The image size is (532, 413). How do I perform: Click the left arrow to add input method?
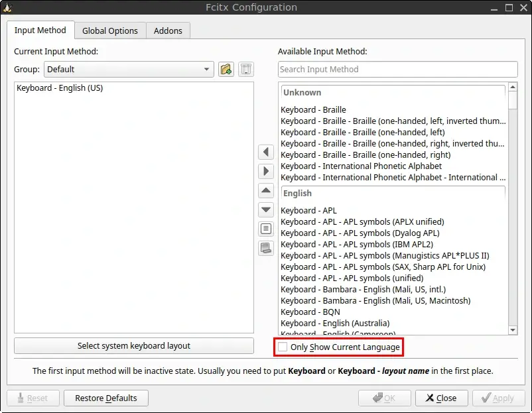[266, 152]
